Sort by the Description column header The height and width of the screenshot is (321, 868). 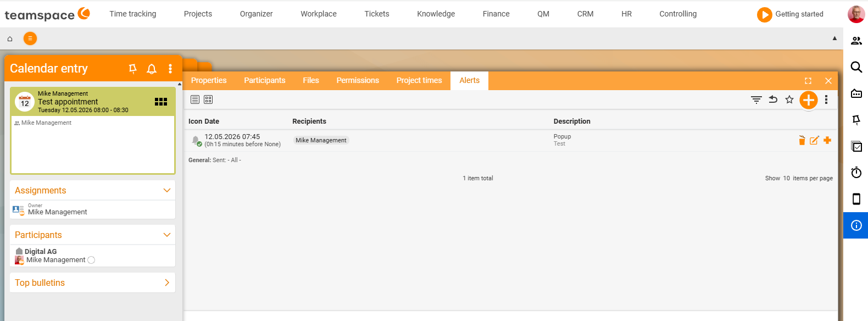[x=572, y=121]
